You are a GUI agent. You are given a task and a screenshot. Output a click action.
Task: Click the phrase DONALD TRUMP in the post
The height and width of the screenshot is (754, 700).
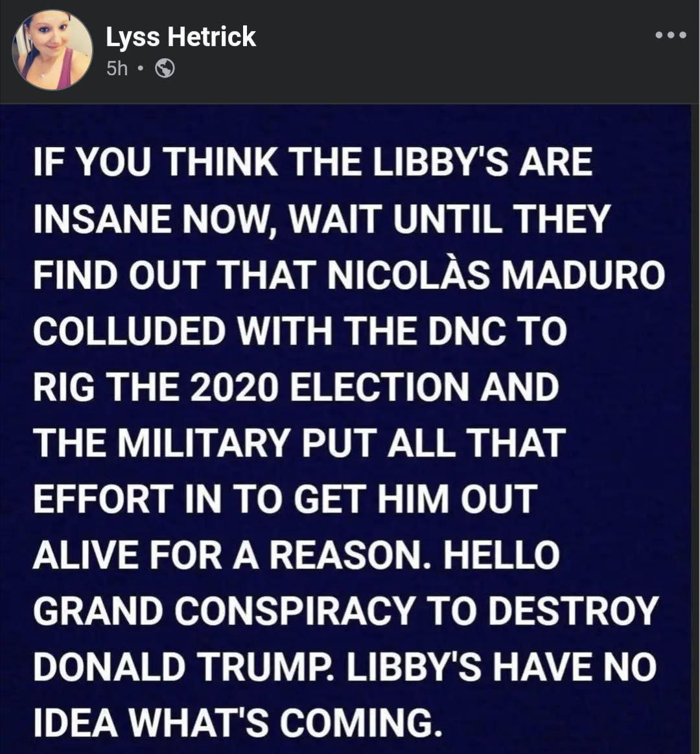click(182, 667)
